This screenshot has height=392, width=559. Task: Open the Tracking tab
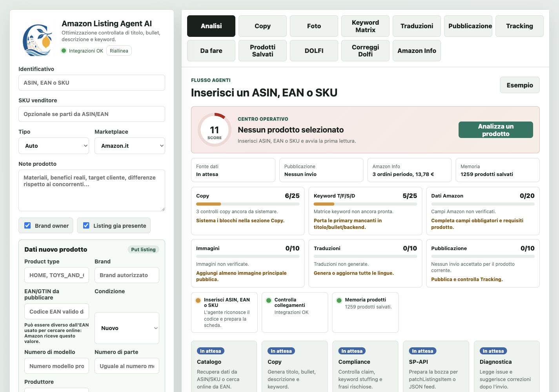coord(519,26)
